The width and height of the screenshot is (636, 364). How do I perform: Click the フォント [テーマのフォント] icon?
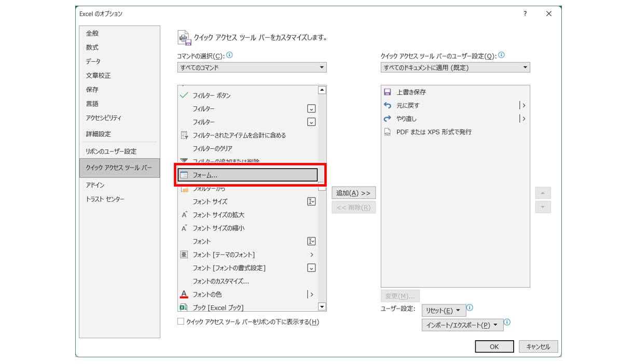coord(184,255)
